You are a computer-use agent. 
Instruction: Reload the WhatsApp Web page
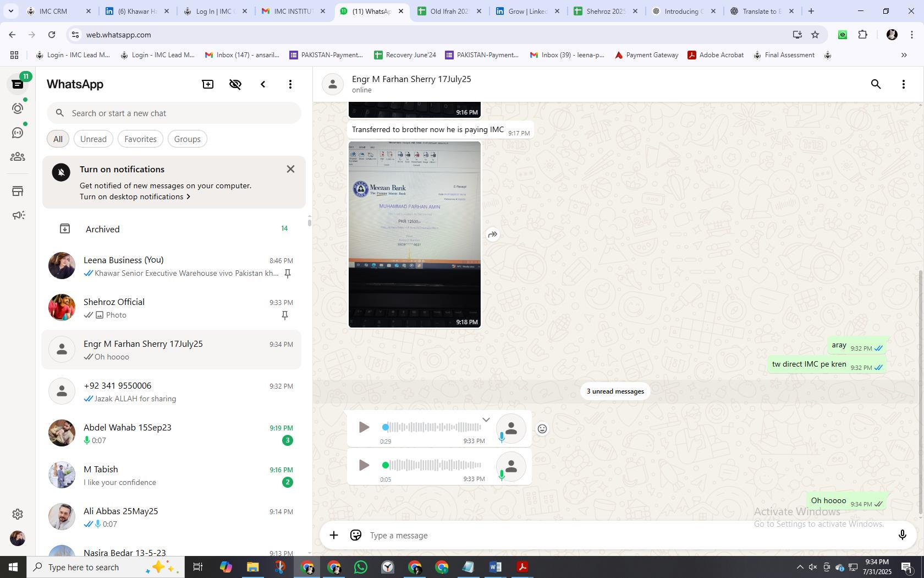[52, 35]
